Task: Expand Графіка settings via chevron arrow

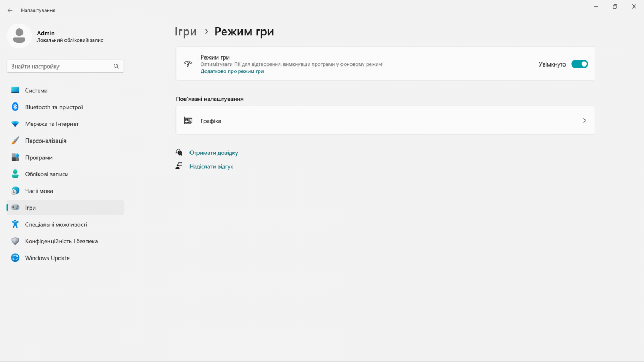Action: pyautogui.click(x=584, y=121)
